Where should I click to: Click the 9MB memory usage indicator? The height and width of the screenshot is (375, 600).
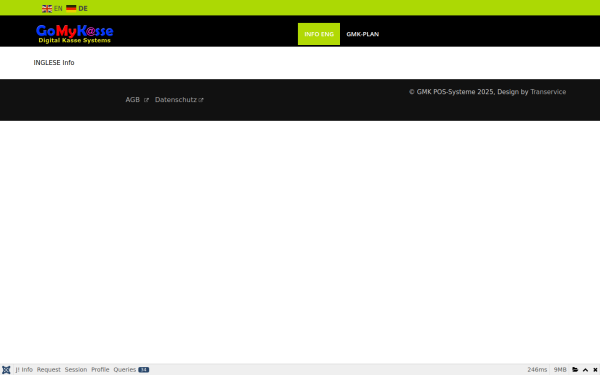coord(560,370)
